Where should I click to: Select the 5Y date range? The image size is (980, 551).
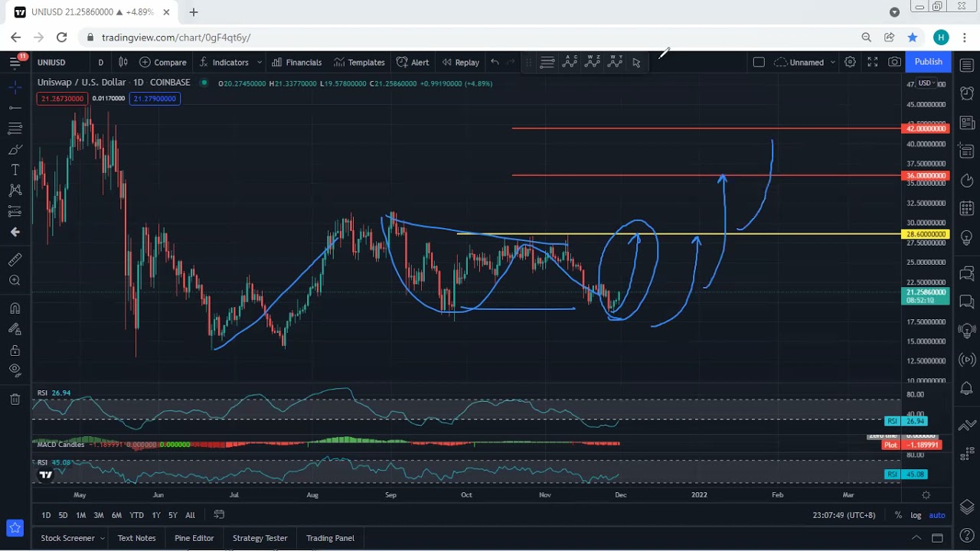(172, 516)
